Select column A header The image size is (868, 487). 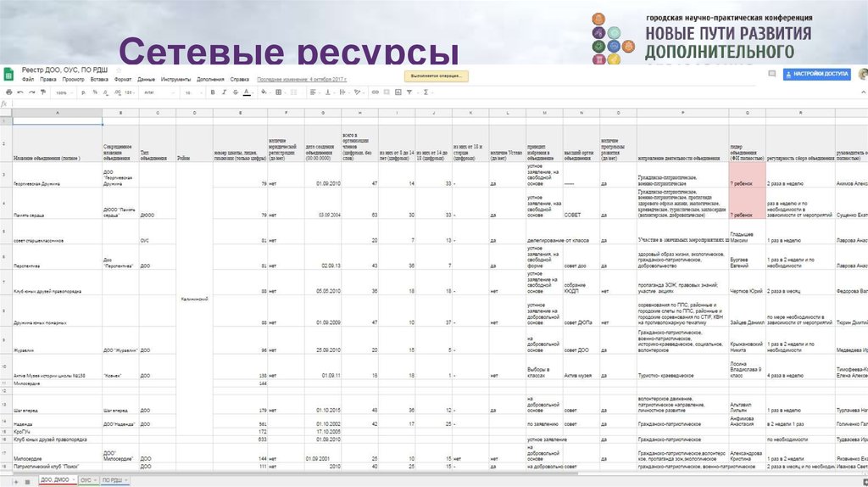pos(57,113)
